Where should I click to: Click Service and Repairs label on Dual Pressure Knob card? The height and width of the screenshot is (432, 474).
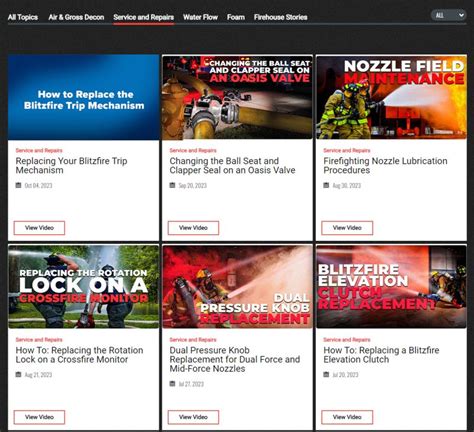point(193,340)
